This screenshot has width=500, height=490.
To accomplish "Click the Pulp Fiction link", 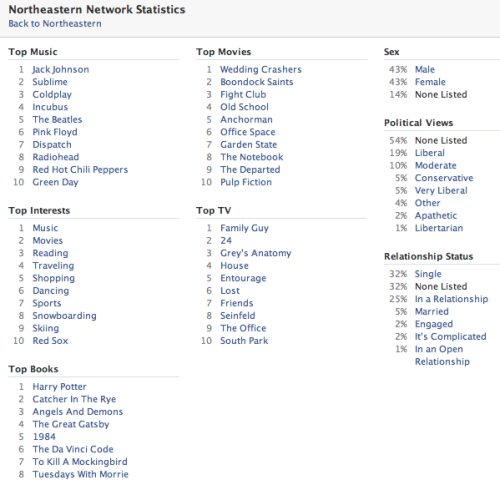I will pyautogui.click(x=246, y=182).
